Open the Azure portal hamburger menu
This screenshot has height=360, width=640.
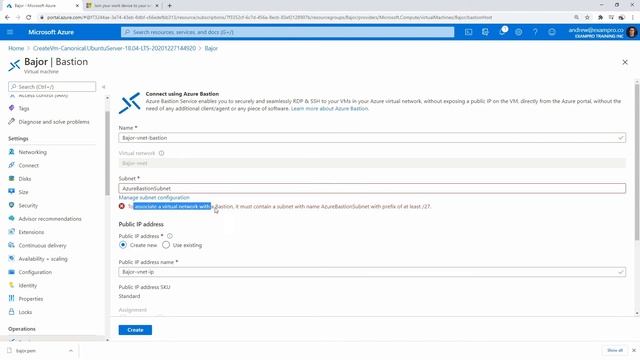[10, 32]
